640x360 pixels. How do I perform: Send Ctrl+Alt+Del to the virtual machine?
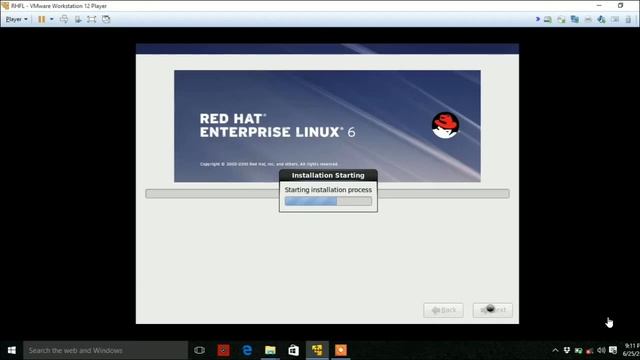[x=64, y=19]
